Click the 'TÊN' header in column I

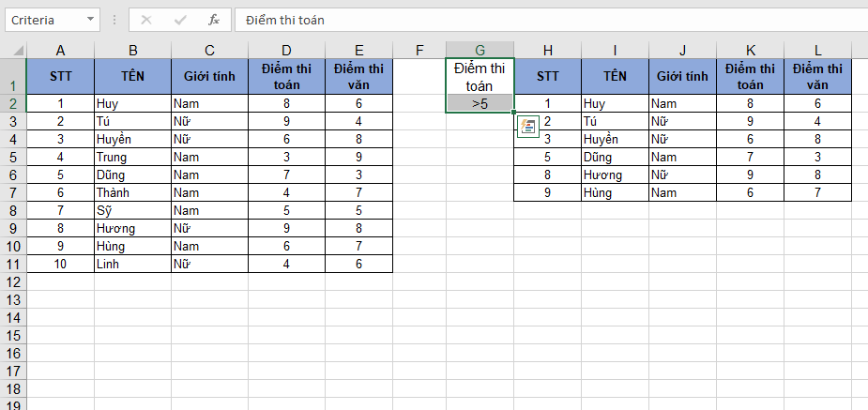pos(614,76)
